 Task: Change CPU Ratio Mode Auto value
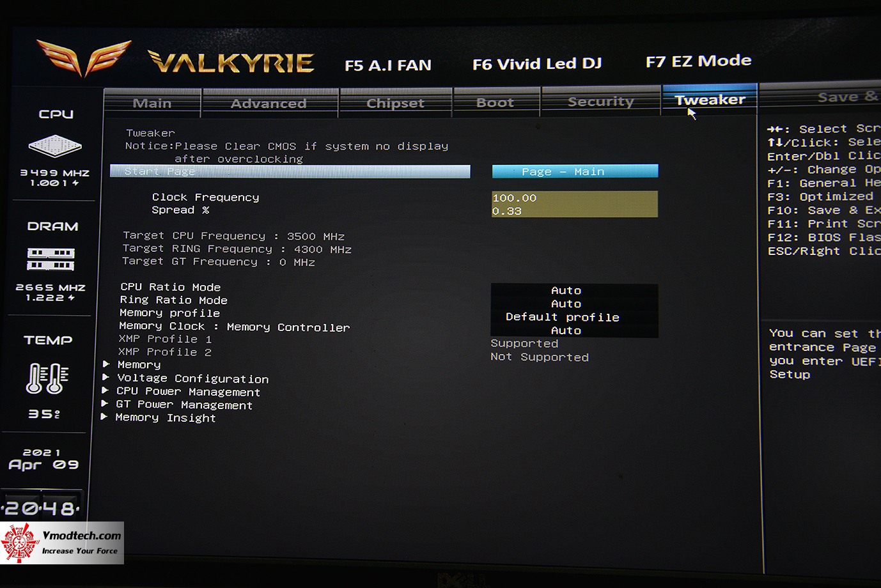pyautogui.click(x=574, y=291)
